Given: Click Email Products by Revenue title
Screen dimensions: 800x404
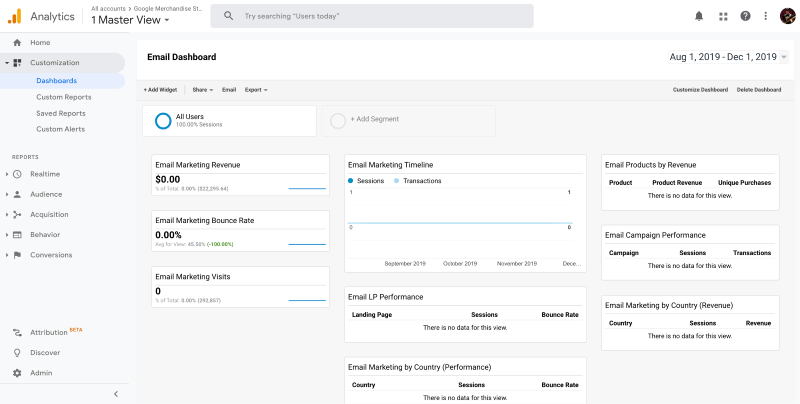Looking at the screenshot, I should 651,165.
